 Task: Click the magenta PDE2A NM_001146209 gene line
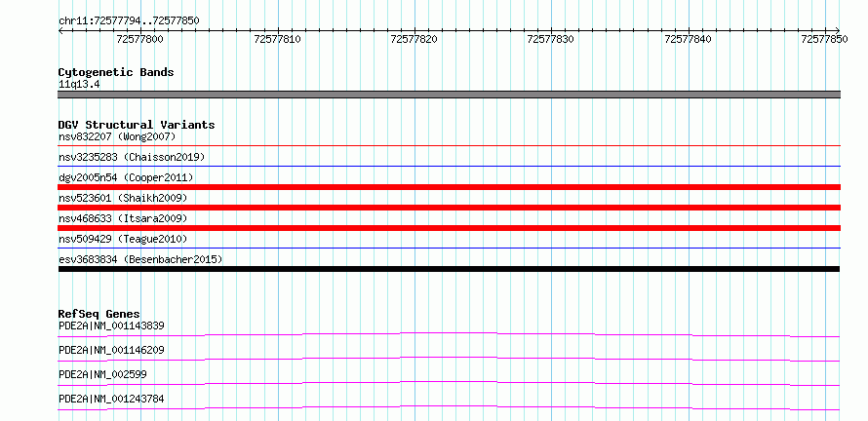(x=449, y=359)
